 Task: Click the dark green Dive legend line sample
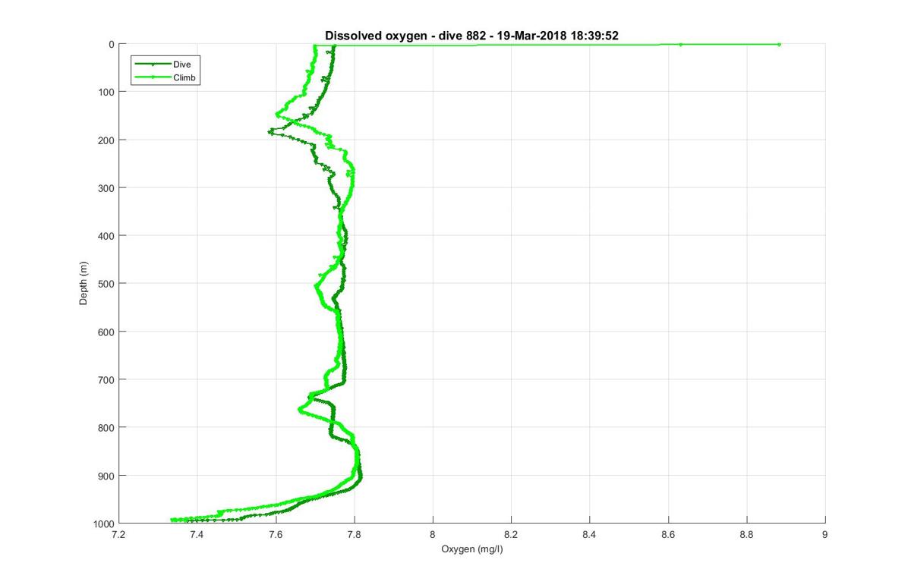point(153,64)
